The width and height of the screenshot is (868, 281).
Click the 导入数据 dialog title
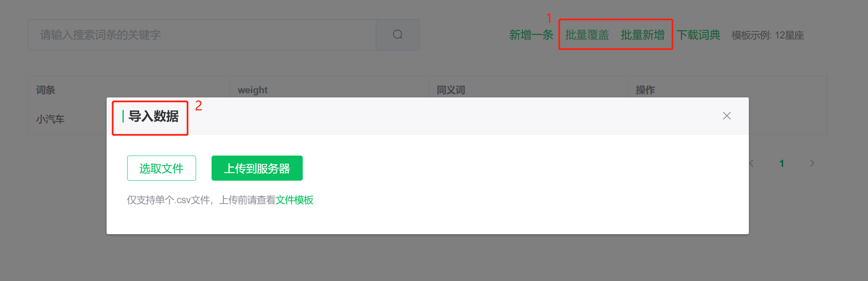pos(153,116)
